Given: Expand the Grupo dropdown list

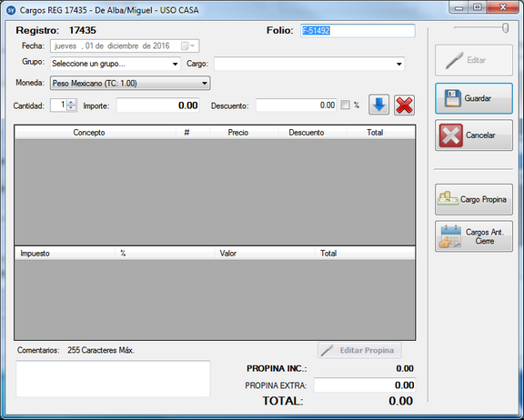Looking at the screenshot, I should (175, 64).
